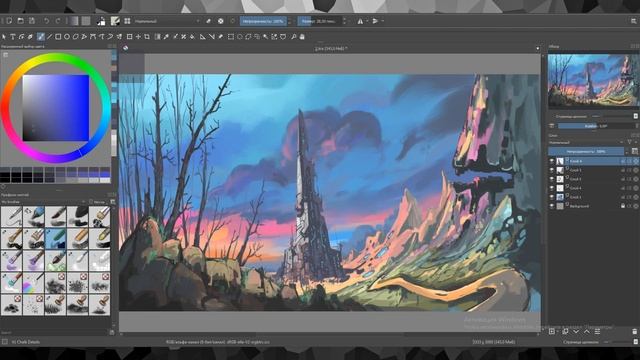Viewport: 640px width, 360px height.
Task: Open the layer filter funnel menu
Action: 630,142
